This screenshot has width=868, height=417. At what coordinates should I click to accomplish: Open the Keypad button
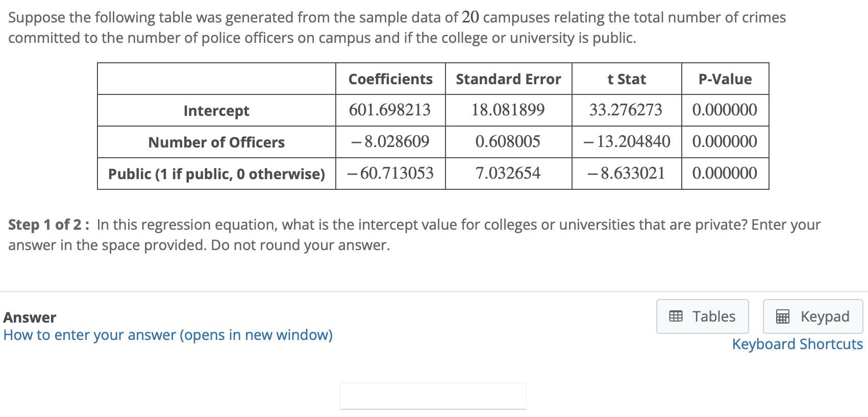click(x=812, y=316)
